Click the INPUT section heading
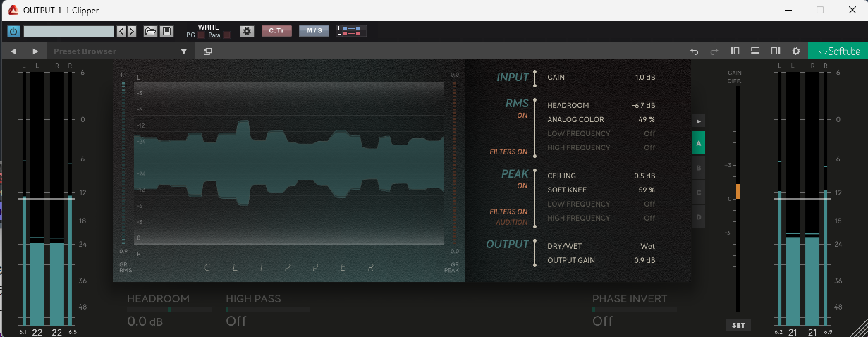This screenshot has width=868, height=337. click(513, 78)
